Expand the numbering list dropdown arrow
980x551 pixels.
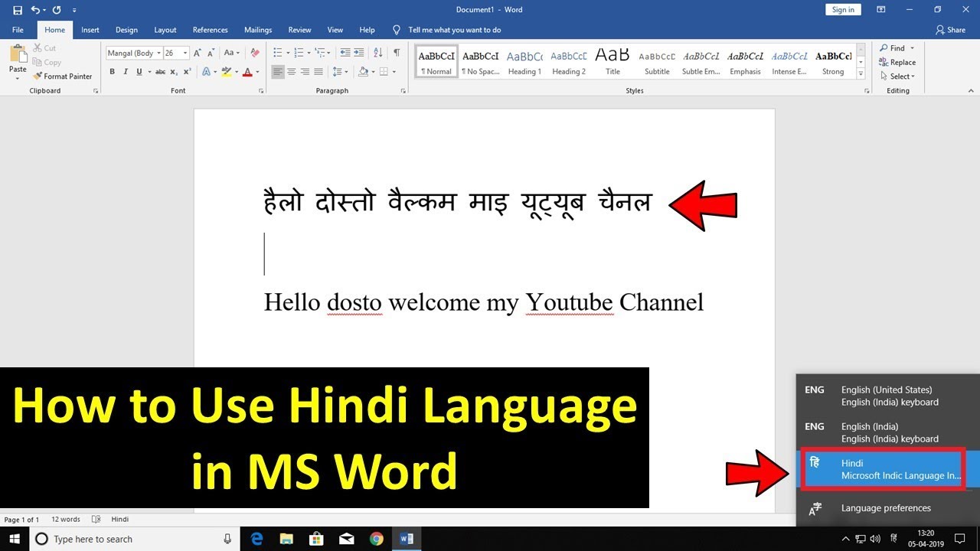(308, 53)
